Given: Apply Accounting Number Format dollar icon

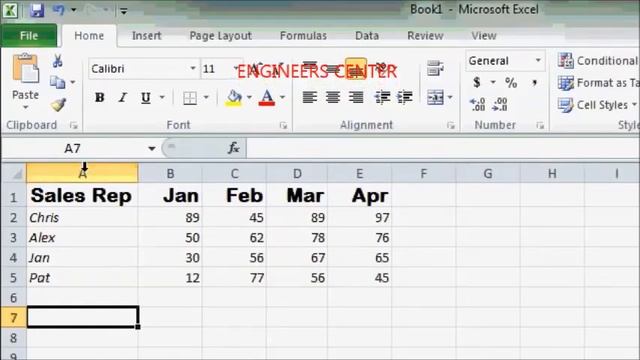Looking at the screenshot, I should [x=477, y=83].
